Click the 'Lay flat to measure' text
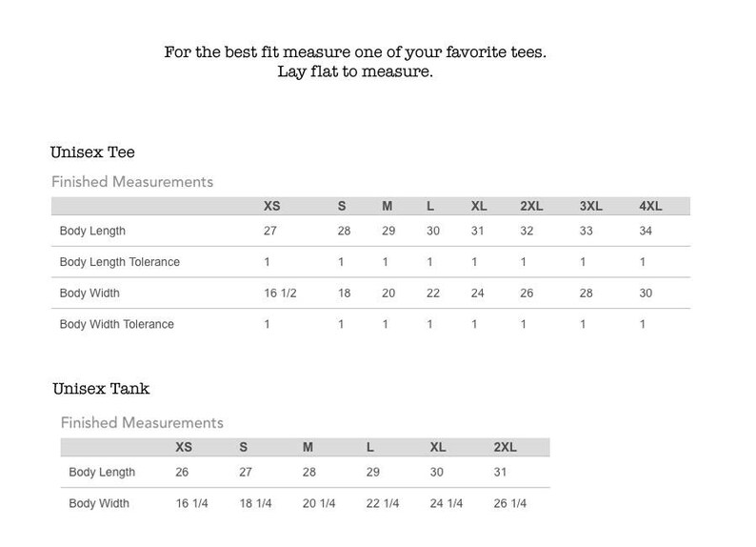Image resolution: width=756 pixels, height=547 pixels. (x=355, y=71)
